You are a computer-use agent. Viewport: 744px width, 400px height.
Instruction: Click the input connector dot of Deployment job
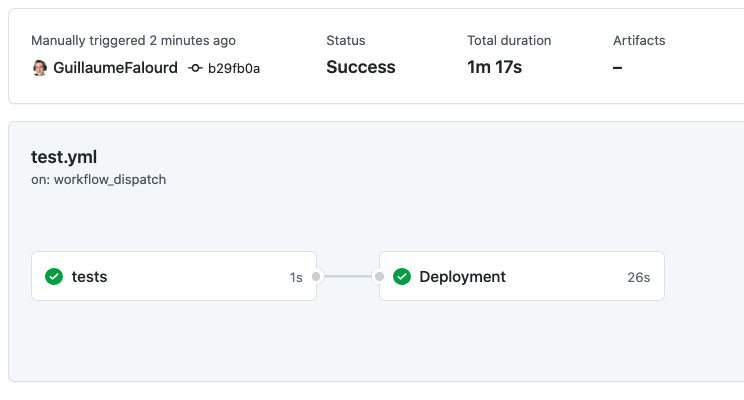(379, 277)
